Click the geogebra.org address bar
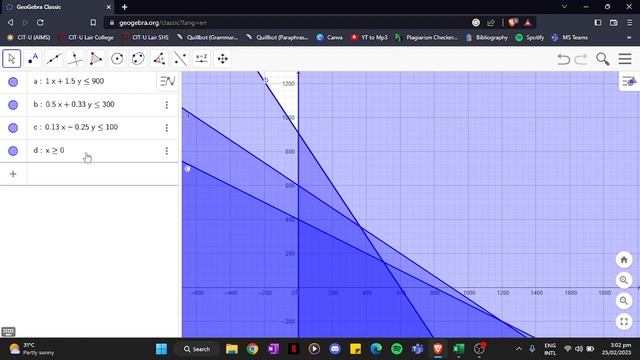Screen dimensions: 640x360 pos(286,22)
